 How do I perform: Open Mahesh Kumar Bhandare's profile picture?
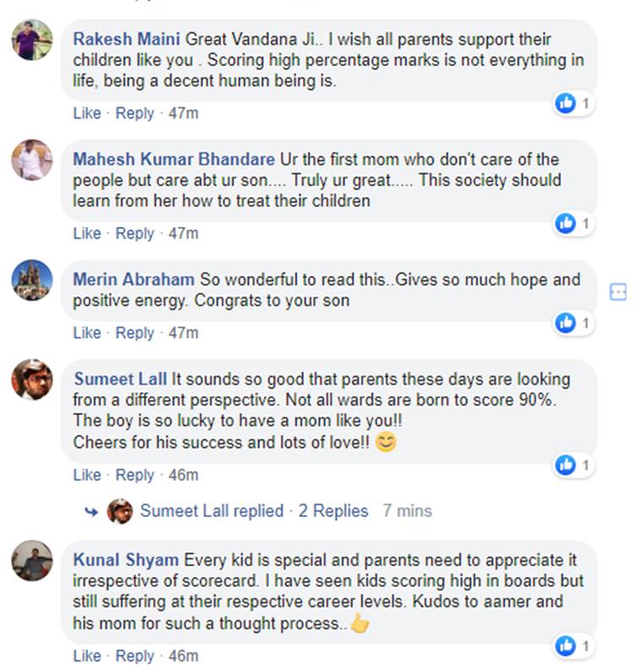coord(32,160)
